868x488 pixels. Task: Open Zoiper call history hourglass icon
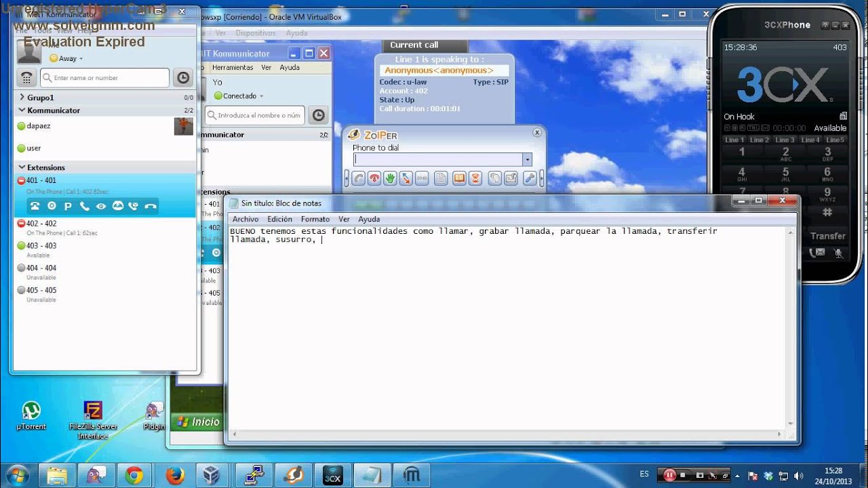(475, 178)
